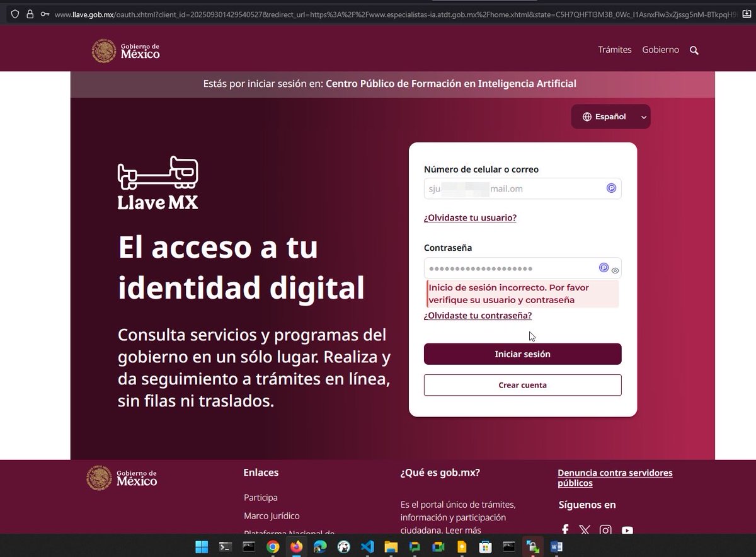This screenshot has height=557, width=756.
Task: Reveal the password with the eye icon
Action: (614, 269)
